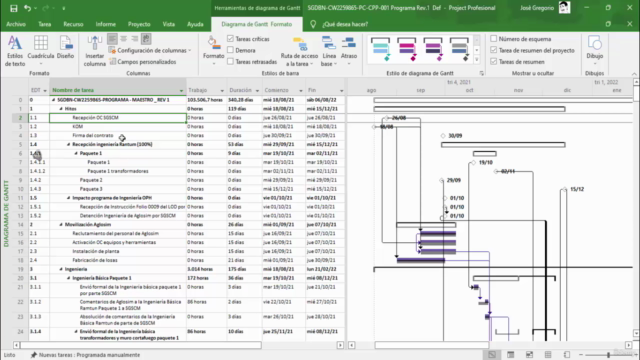640x360 pixels.
Task: Open Gantt style dialog launcher
Action: pos(482,73)
